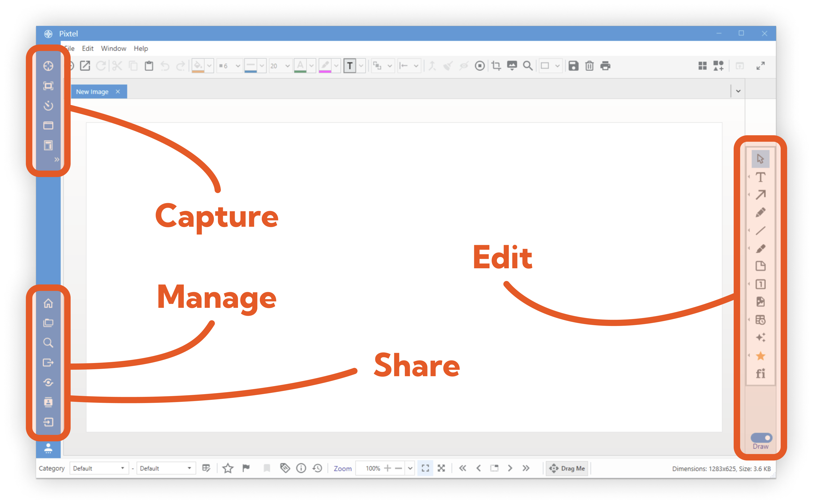Select the Arrow drawing tool
The width and height of the screenshot is (813, 504).
tap(760, 195)
